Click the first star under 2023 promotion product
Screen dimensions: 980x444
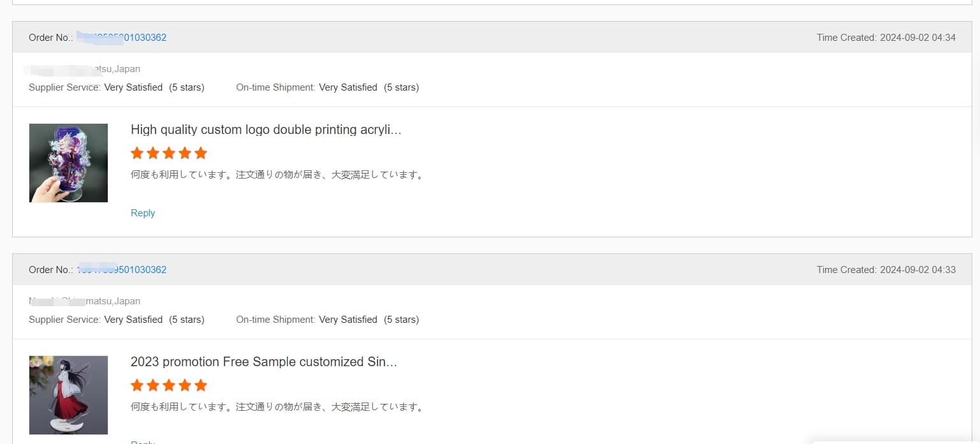[137, 385]
